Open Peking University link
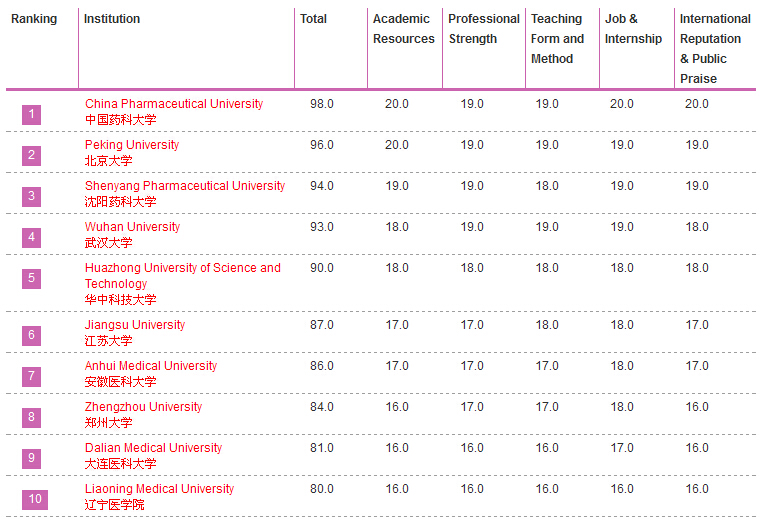Screen dimensions: 764x525 132,145
